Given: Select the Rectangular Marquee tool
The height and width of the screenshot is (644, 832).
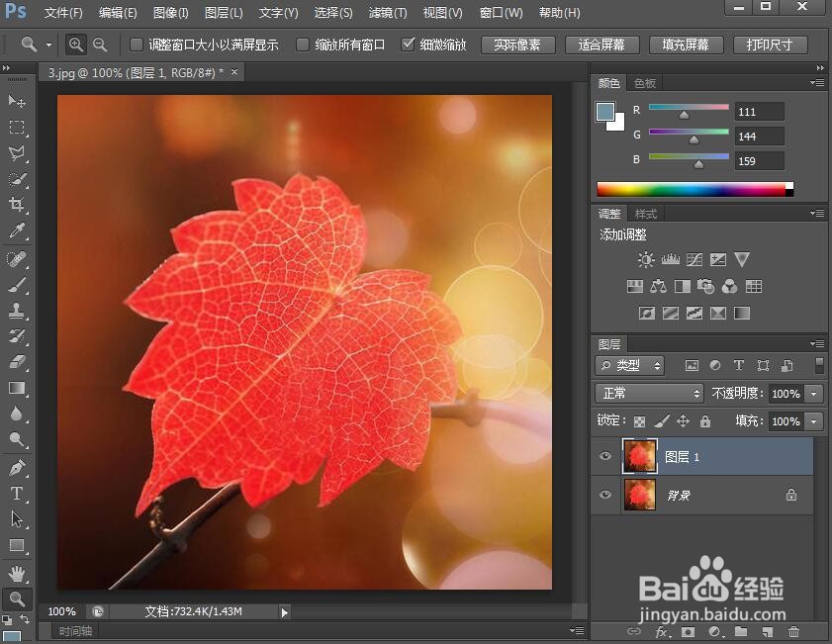Looking at the screenshot, I should point(17,128).
